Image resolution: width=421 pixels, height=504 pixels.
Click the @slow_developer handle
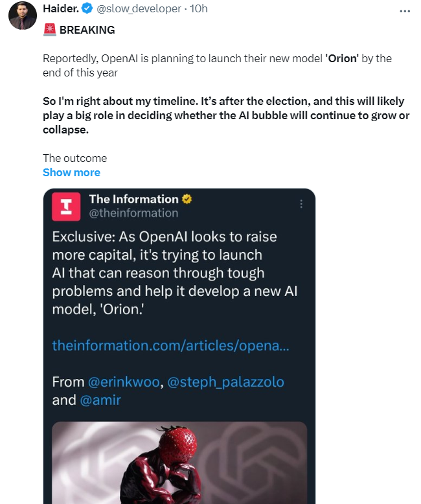139,8
